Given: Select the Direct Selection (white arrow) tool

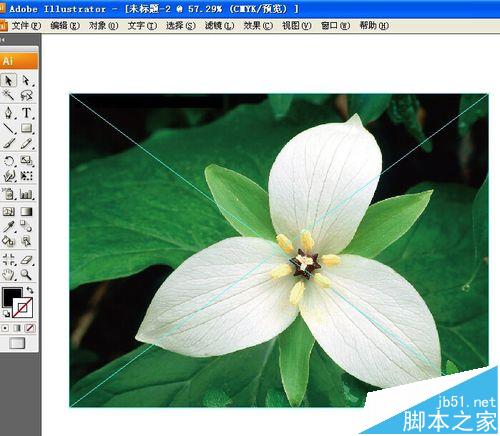Looking at the screenshot, I should 27,81.
